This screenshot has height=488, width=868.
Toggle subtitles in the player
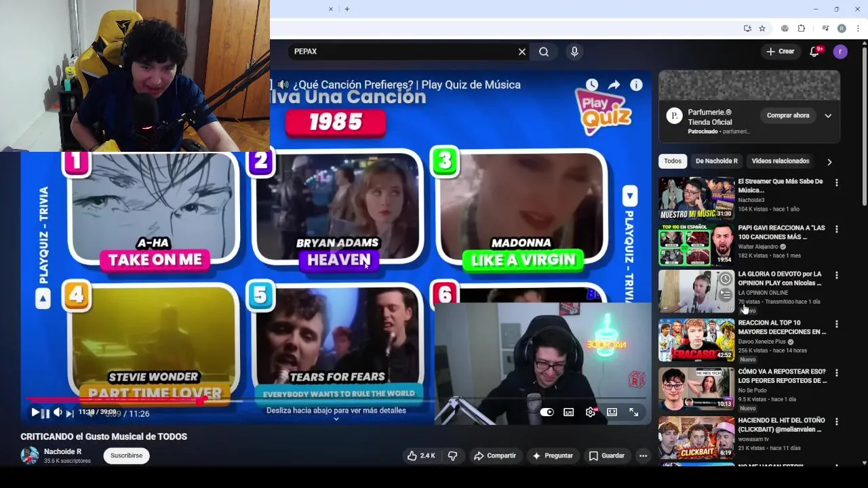point(569,412)
